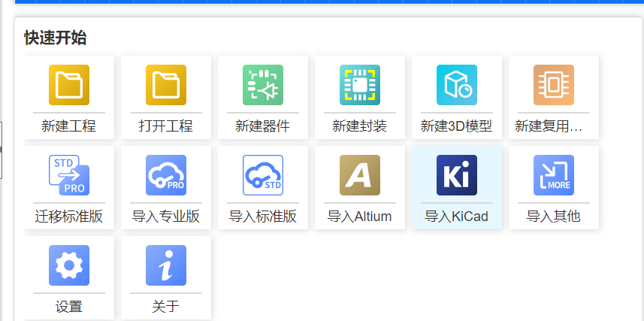Click the truncated 新建复用… label
644x321 pixels.
point(549,126)
